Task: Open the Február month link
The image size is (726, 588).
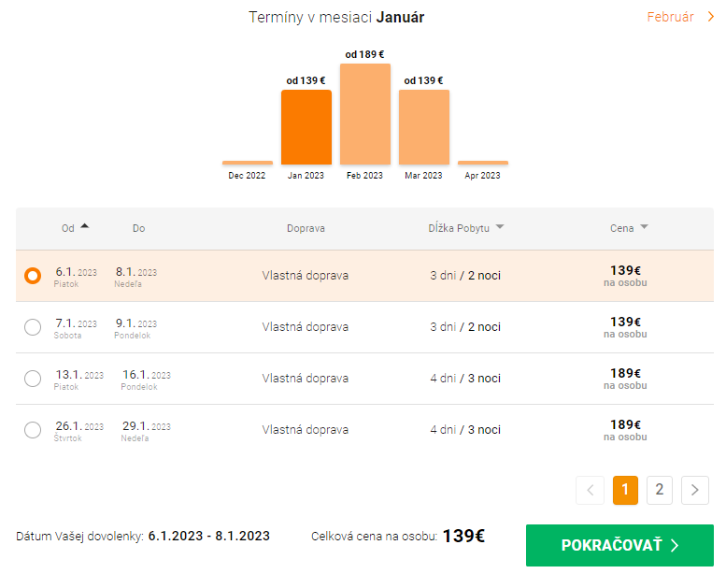Action: (x=671, y=17)
